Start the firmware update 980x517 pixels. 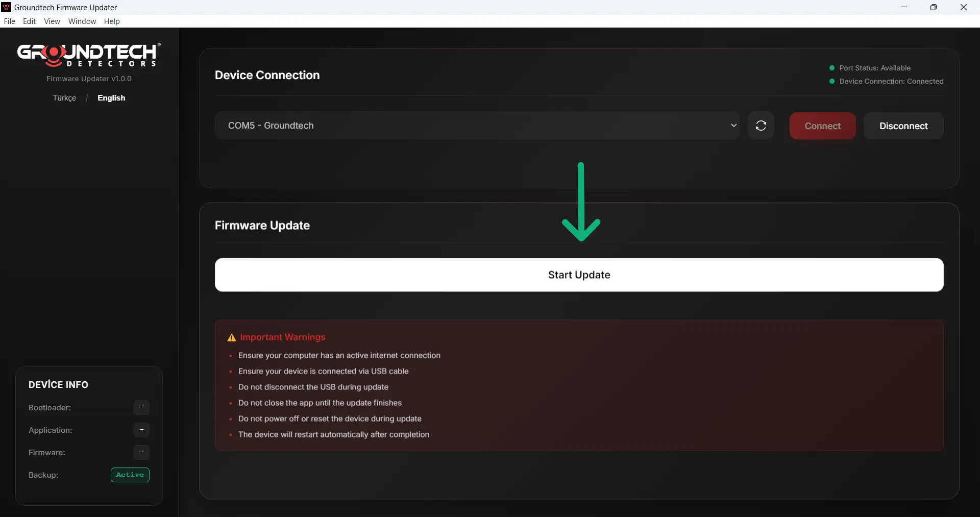pyautogui.click(x=579, y=275)
